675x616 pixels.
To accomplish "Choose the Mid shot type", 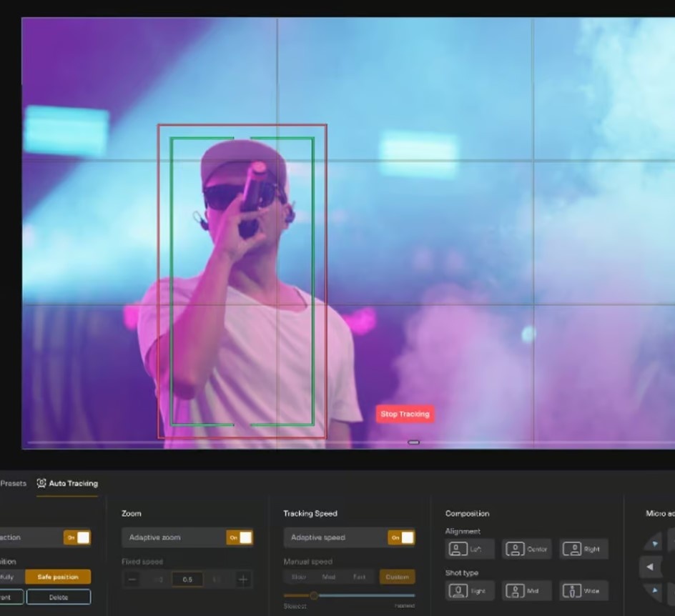I will coord(526,591).
